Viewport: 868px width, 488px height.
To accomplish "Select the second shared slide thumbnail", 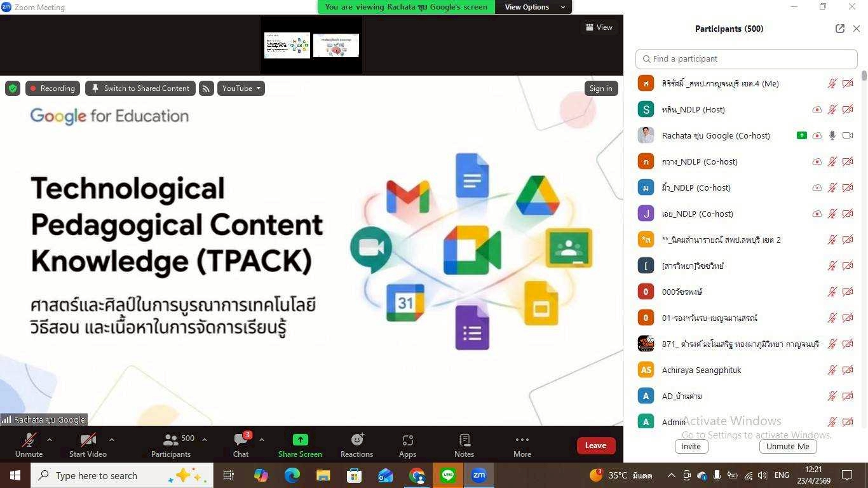I will (336, 45).
